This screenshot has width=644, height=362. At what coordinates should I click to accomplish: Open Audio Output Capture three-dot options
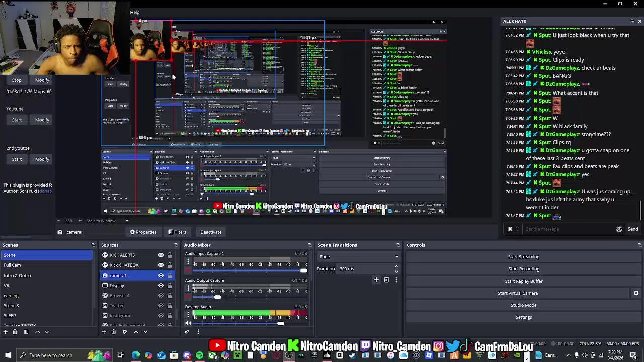pyautogui.click(x=188, y=288)
